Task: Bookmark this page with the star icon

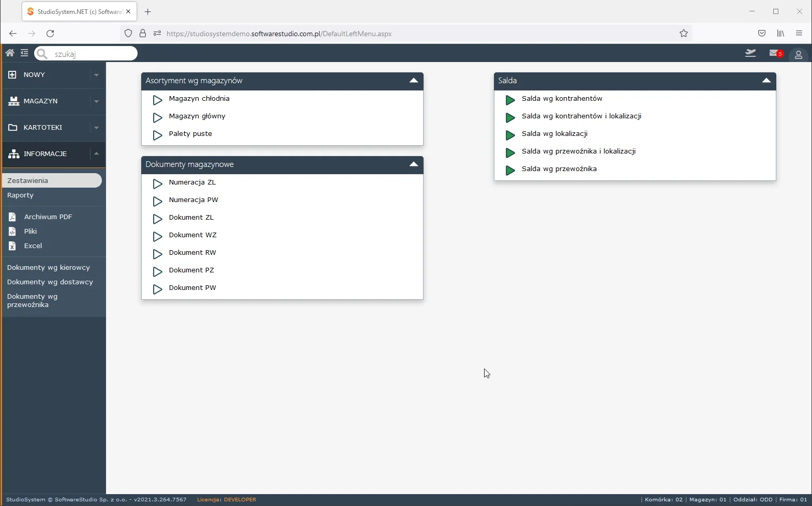Action: click(683, 34)
